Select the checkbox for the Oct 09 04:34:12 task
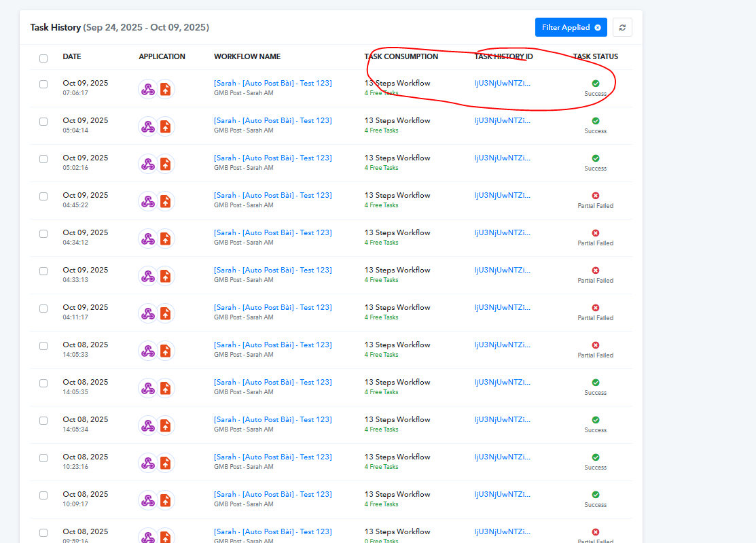756x543 pixels. click(x=43, y=234)
